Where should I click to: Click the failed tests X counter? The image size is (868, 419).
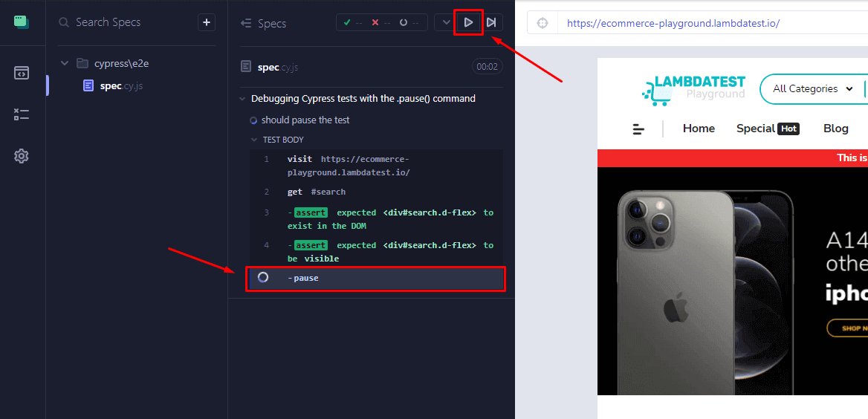point(381,23)
